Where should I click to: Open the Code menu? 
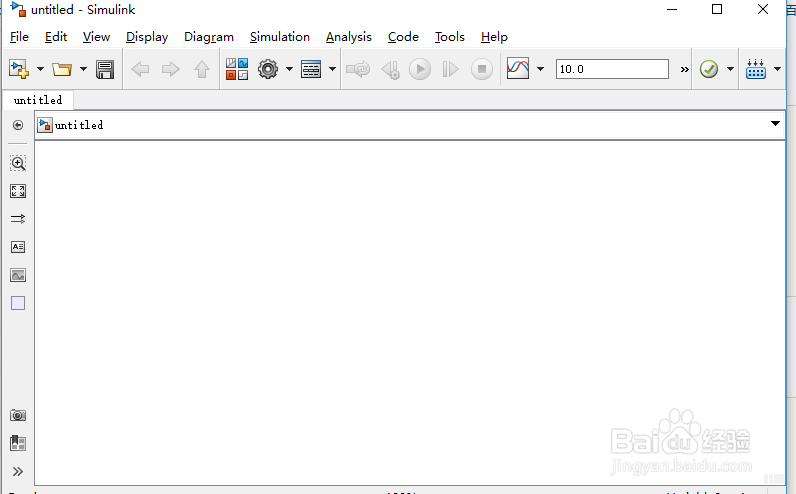(403, 37)
